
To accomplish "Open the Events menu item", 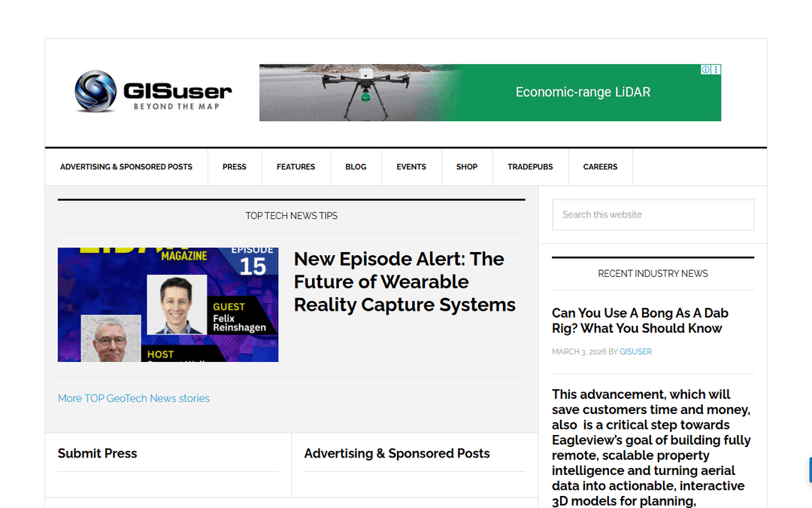I will point(411,167).
